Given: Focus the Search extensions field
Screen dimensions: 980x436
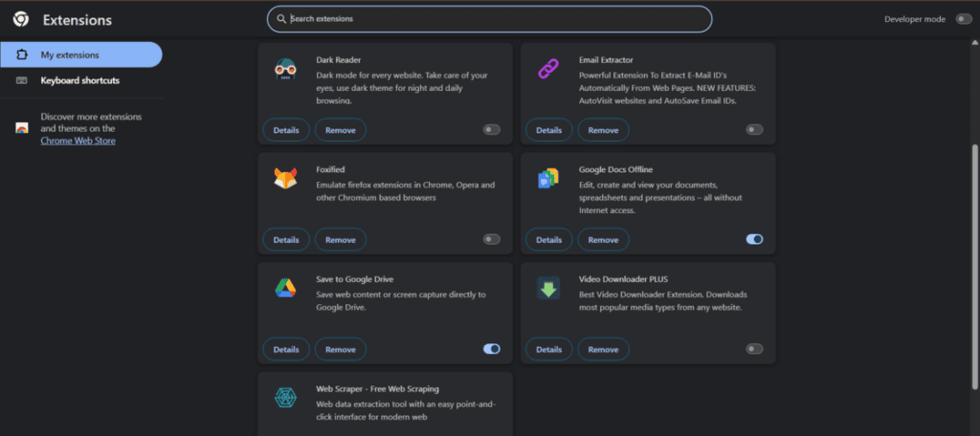Looking at the screenshot, I should point(489,19).
